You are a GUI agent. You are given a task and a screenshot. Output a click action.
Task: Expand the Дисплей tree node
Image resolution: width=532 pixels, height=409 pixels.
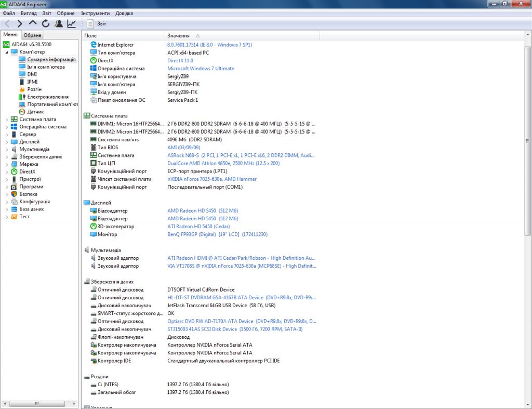click(7, 142)
